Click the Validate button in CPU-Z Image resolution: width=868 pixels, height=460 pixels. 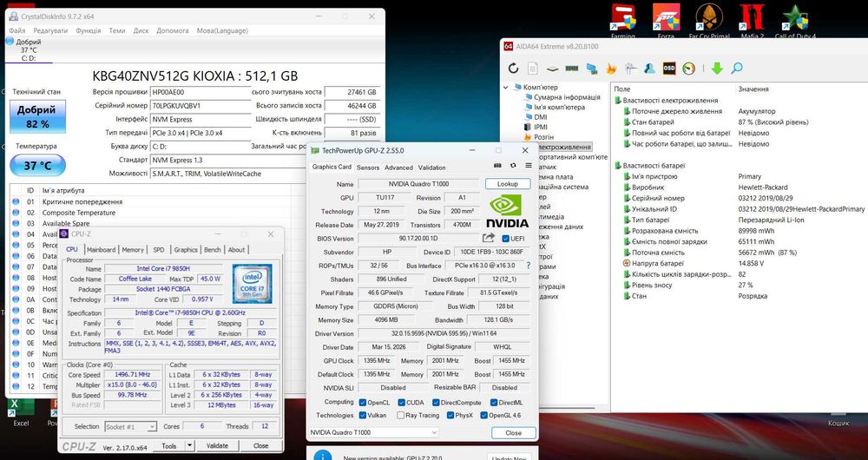tap(217, 445)
